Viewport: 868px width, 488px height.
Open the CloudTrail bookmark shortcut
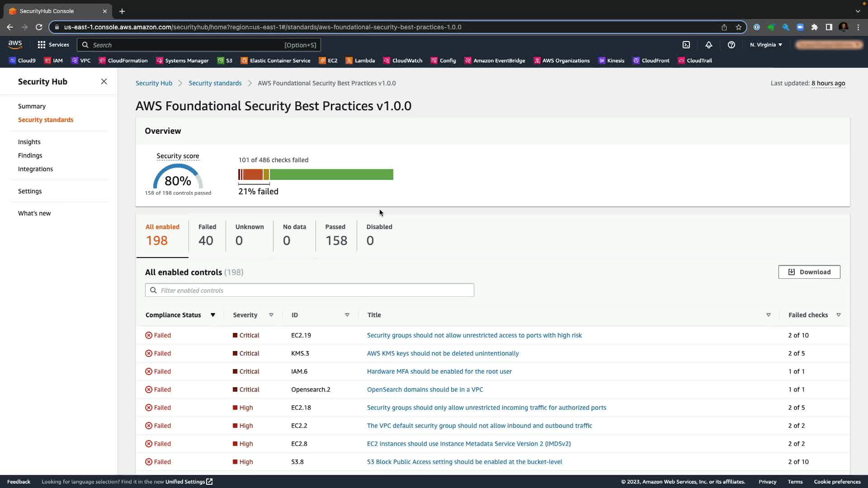(695, 61)
